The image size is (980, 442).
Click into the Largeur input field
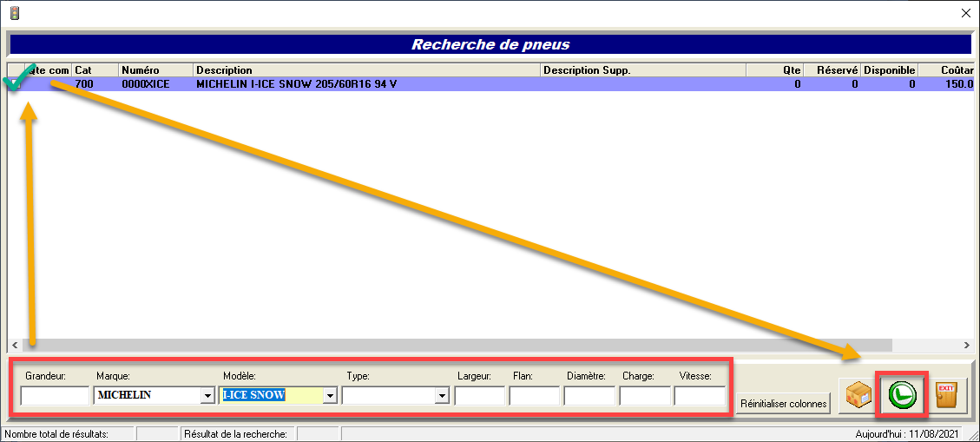[x=479, y=396]
